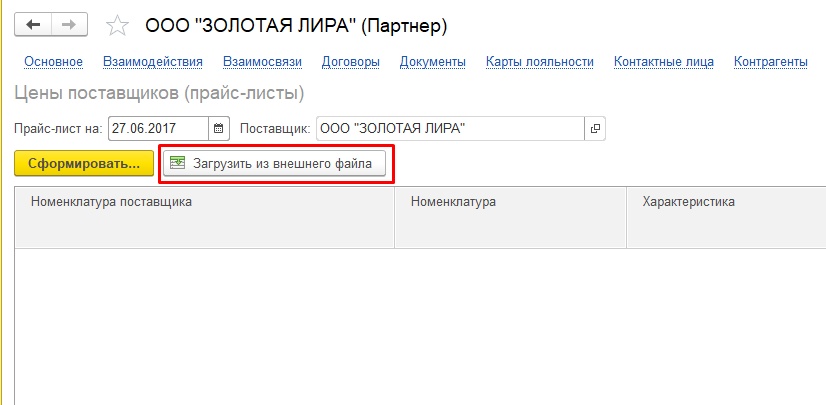Click the Сформировать... button
This screenshot has width=826, height=405.
click(x=84, y=164)
